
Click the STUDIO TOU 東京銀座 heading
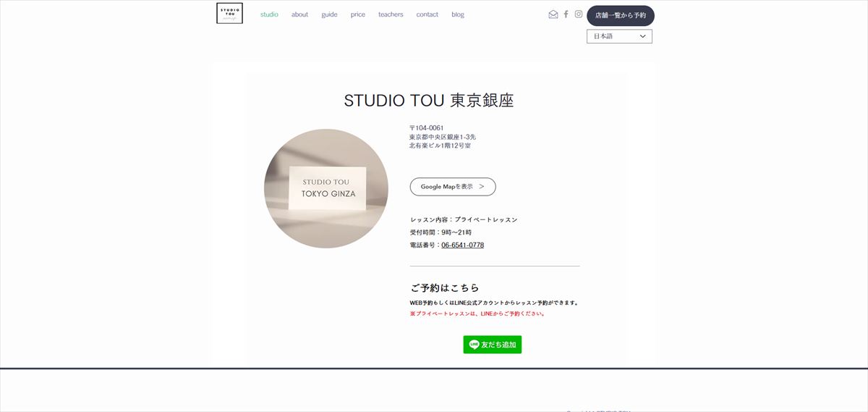pyautogui.click(x=429, y=101)
